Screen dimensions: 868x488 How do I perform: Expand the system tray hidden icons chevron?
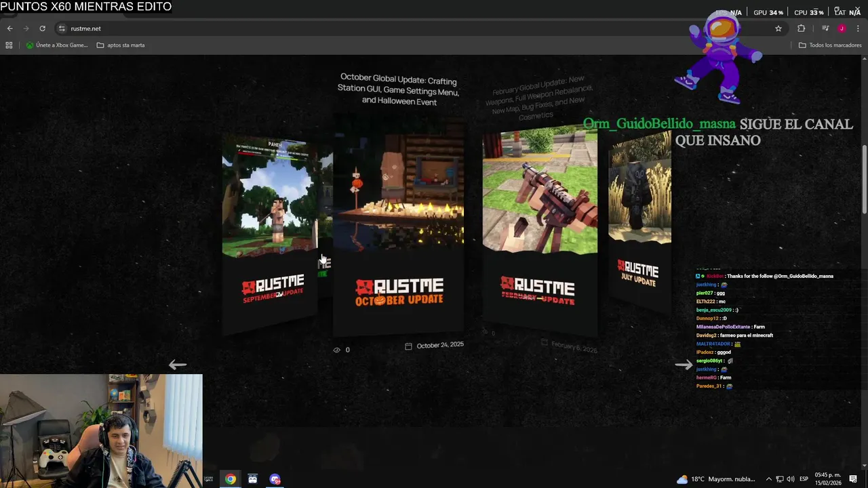tap(768, 479)
